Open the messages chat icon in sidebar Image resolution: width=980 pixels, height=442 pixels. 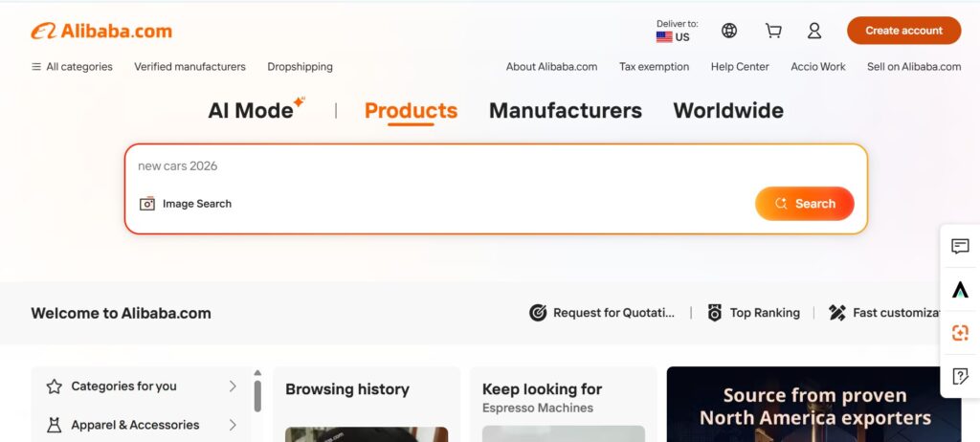coord(960,246)
